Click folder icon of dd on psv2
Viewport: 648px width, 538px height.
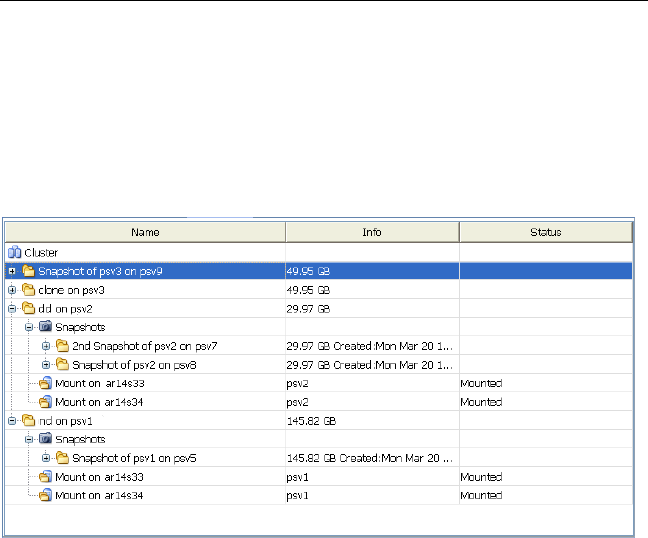coord(28,308)
